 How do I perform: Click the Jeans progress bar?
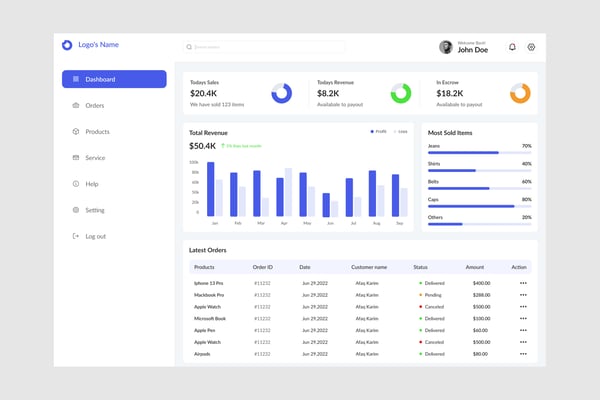479,153
